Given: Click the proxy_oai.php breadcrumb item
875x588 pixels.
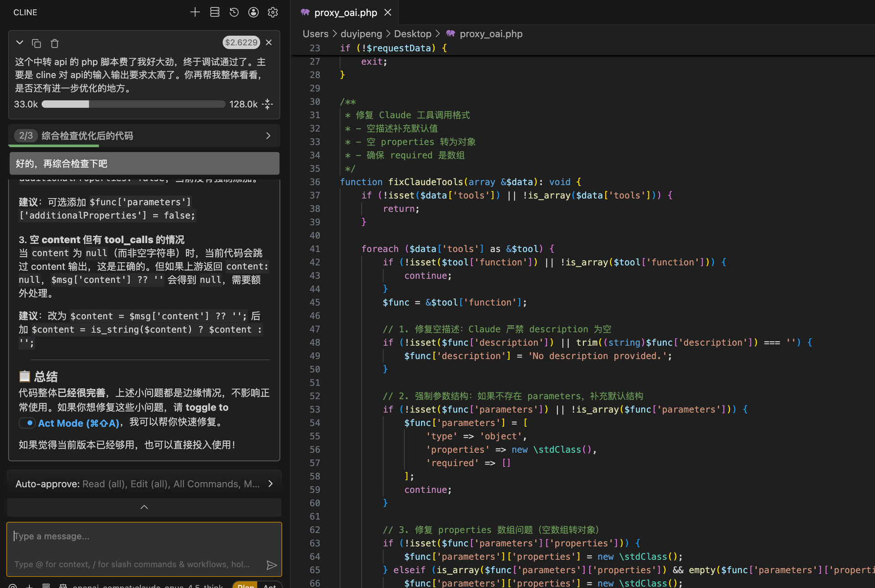Looking at the screenshot, I should click(x=491, y=34).
